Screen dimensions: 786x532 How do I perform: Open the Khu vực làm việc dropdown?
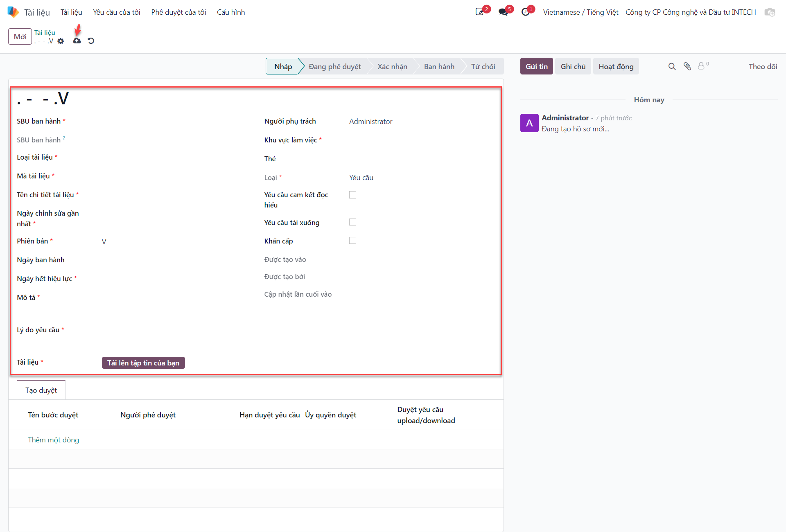(422, 140)
